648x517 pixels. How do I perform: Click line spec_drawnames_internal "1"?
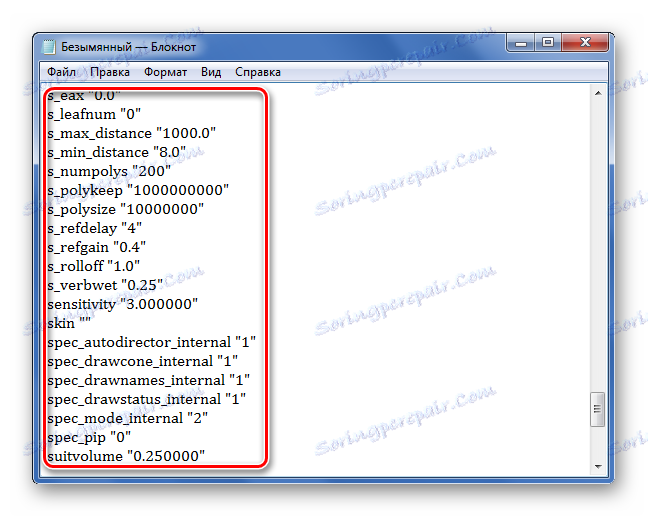149,381
